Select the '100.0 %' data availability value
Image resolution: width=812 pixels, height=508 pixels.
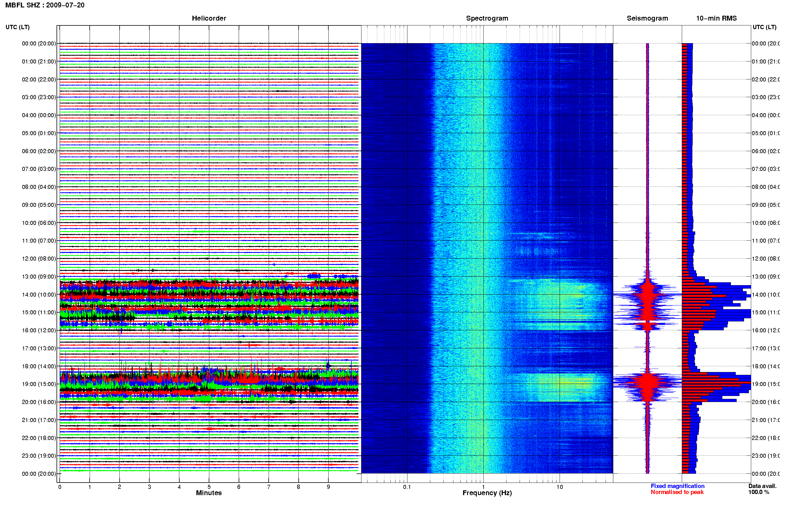point(759,492)
